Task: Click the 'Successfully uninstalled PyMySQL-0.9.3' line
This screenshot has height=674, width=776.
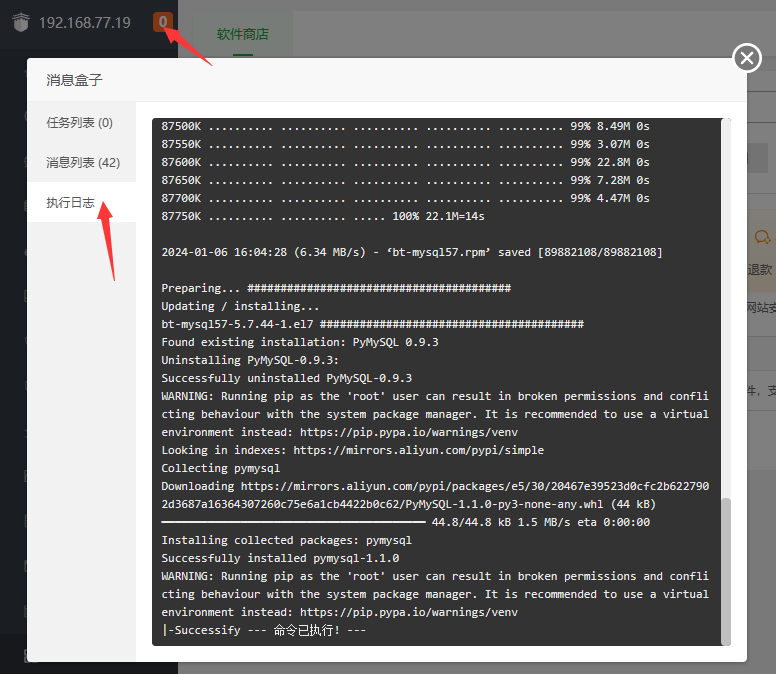Action: [287, 378]
